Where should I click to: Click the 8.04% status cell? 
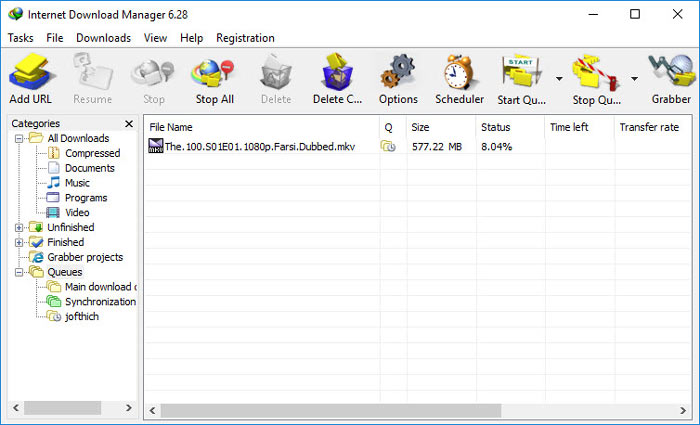coord(496,147)
